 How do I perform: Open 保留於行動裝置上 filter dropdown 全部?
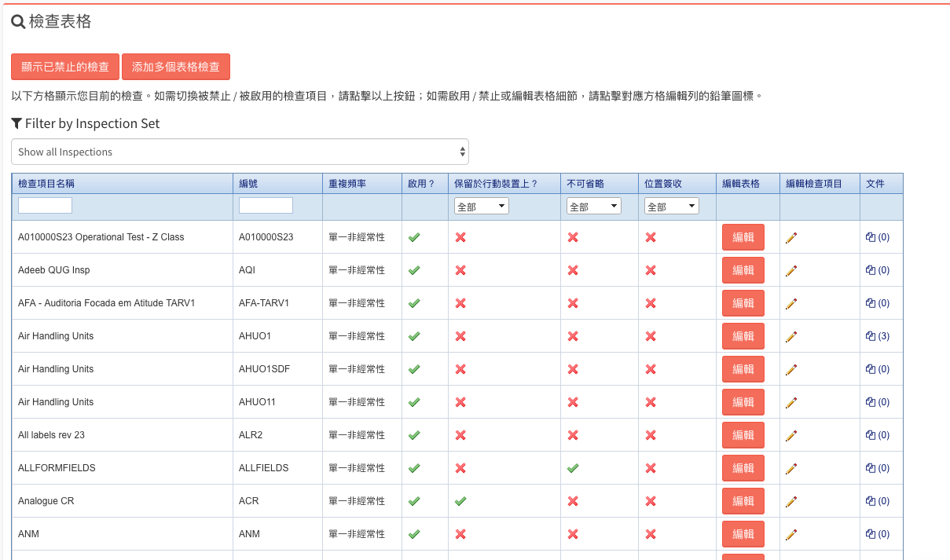(482, 207)
